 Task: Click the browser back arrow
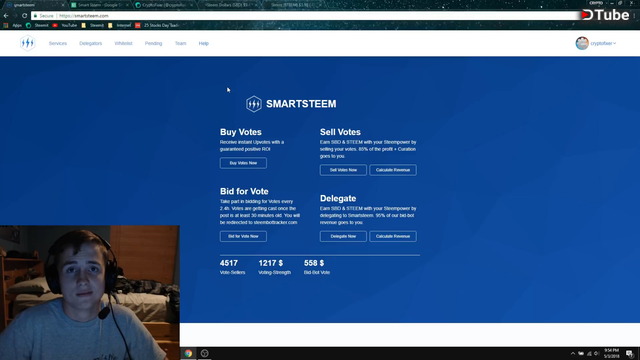click(x=6, y=16)
